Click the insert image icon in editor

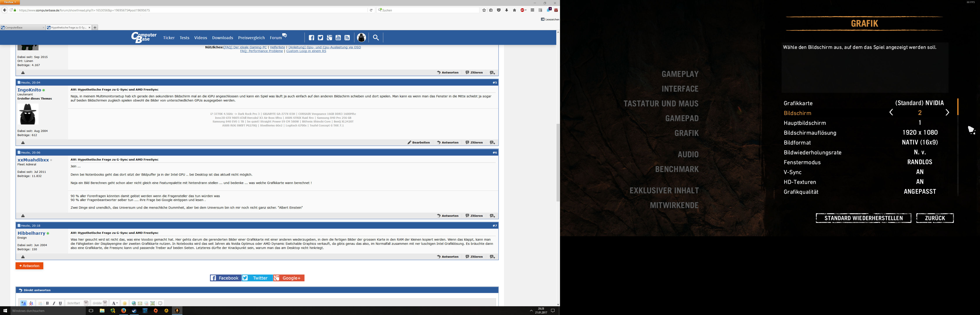tap(152, 303)
